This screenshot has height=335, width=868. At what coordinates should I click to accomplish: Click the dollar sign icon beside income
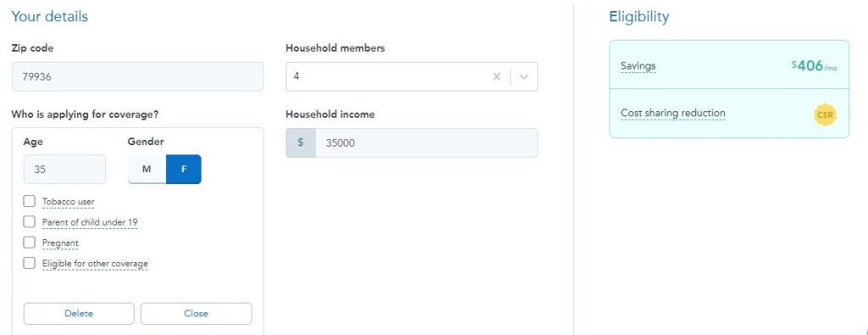coord(301,142)
